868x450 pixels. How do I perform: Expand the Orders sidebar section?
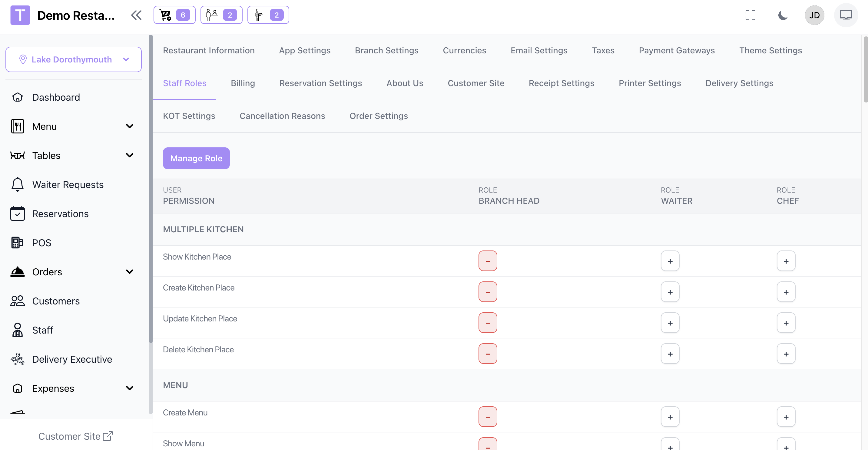click(129, 272)
